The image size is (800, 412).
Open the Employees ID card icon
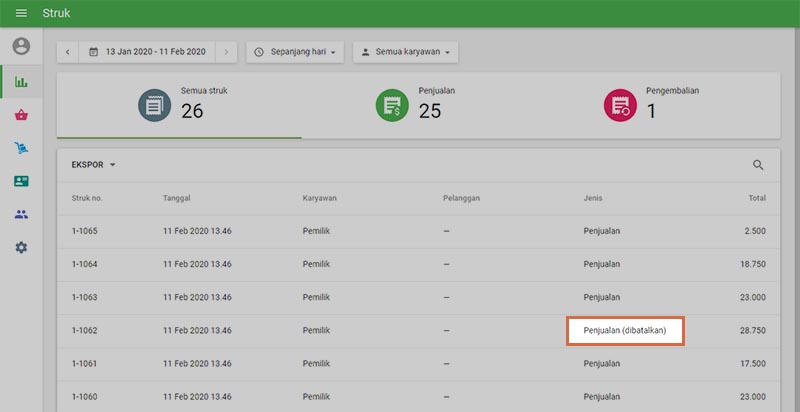coord(21,181)
